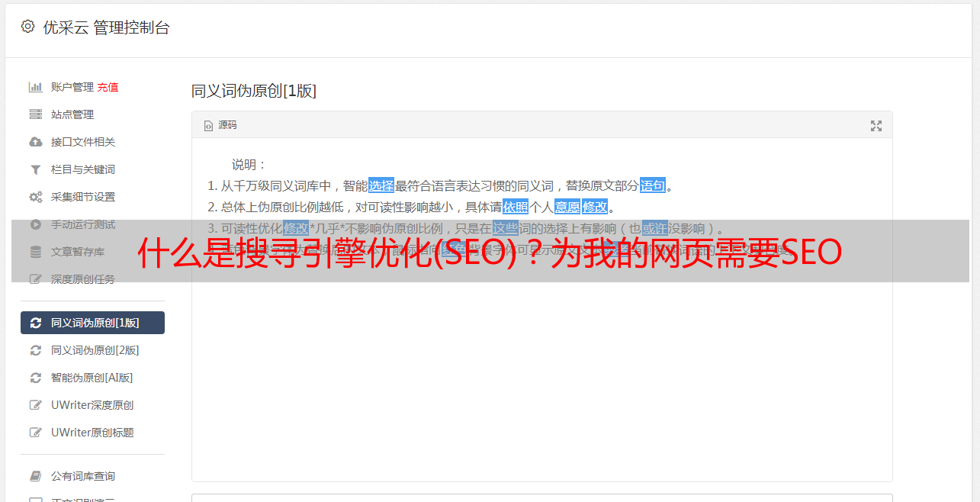The width and height of the screenshot is (980, 502).
Task: Click the settings gear icon beside 优采云
Action: [x=28, y=27]
